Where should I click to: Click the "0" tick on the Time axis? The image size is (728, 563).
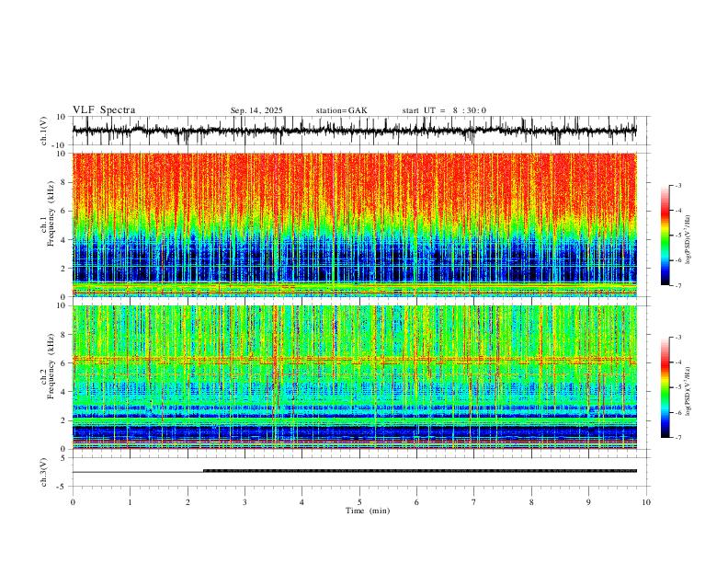73,502
